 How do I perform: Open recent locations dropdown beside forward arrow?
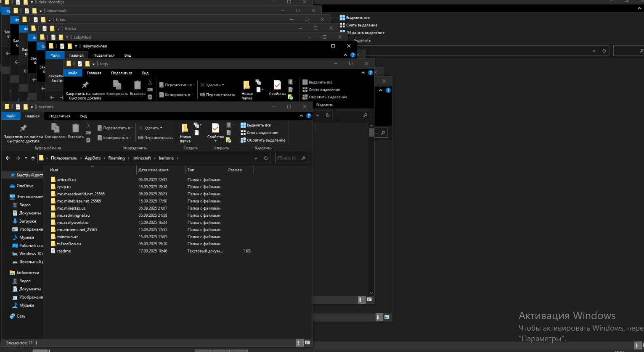[x=26, y=158]
